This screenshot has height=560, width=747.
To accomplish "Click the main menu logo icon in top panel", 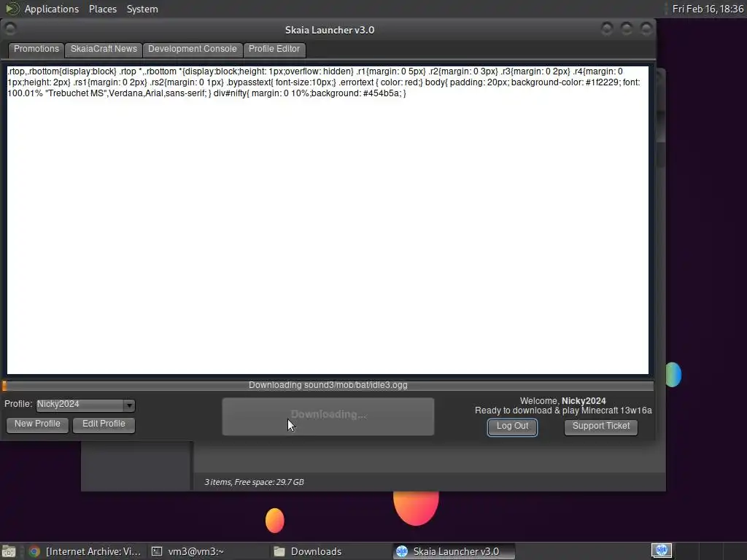I will (12, 9).
